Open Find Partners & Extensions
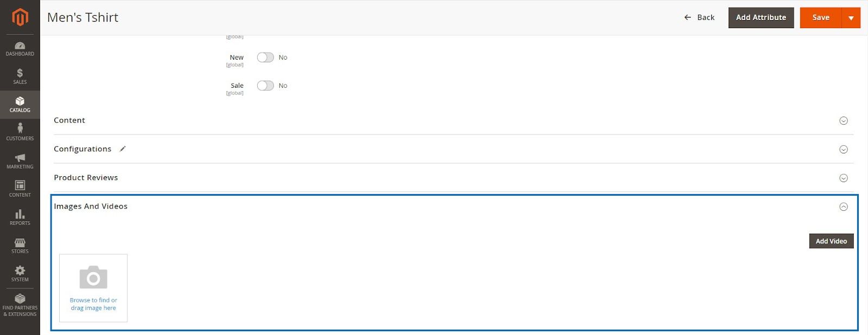 coord(20,301)
